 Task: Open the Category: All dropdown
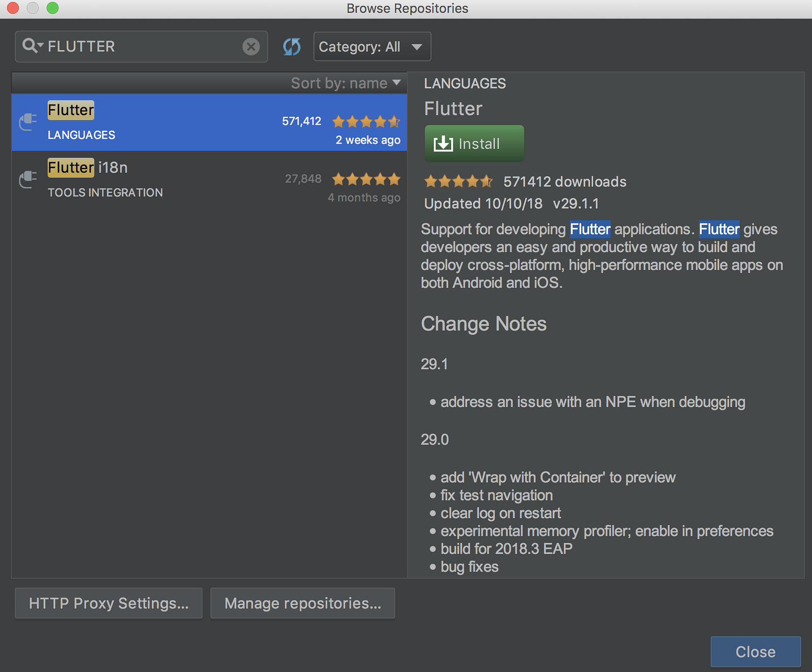tap(372, 47)
